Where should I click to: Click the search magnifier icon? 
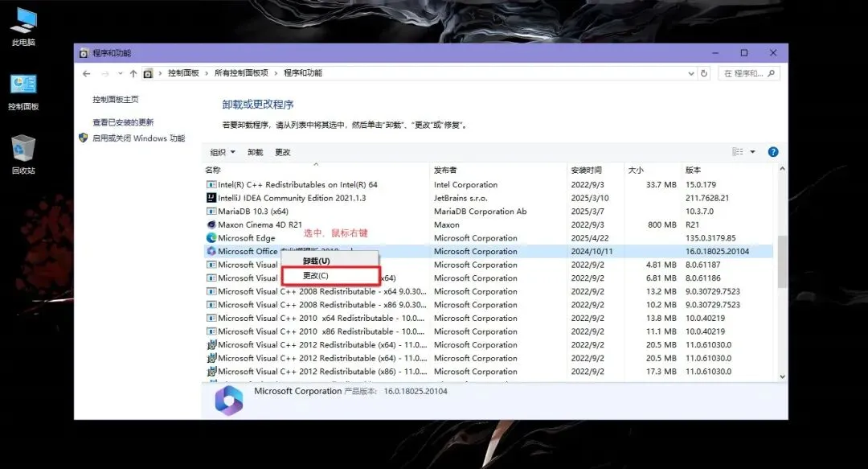(x=771, y=73)
